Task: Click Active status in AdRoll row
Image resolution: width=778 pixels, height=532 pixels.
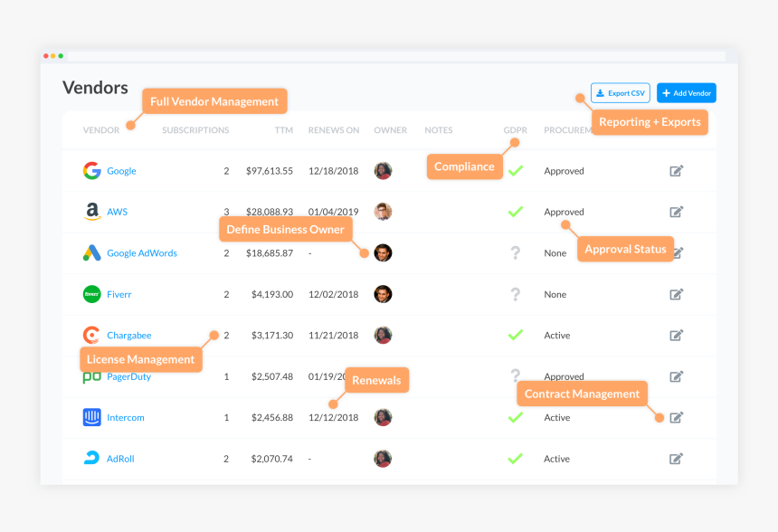Action: [x=556, y=459]
